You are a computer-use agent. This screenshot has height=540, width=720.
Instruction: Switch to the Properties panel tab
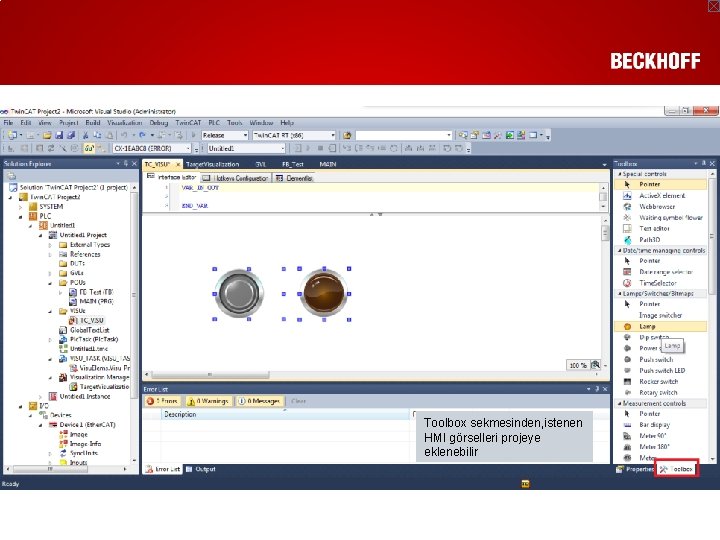[635, 469]
